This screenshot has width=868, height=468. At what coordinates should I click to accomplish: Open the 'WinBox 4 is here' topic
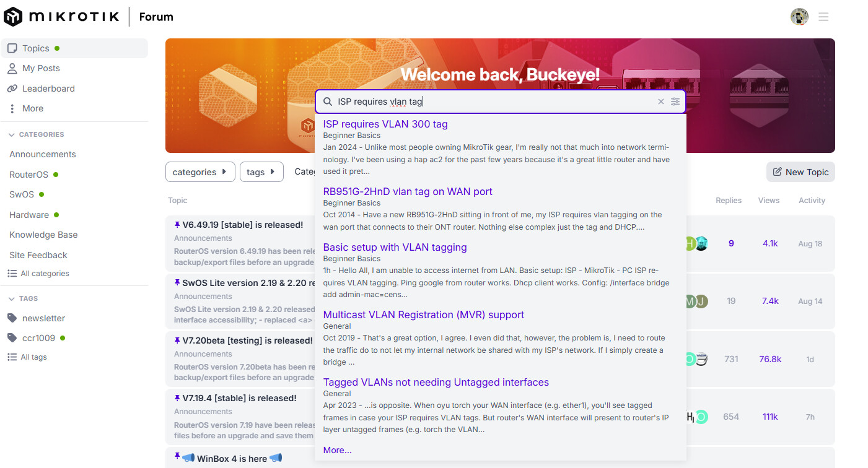pos(232,459)
